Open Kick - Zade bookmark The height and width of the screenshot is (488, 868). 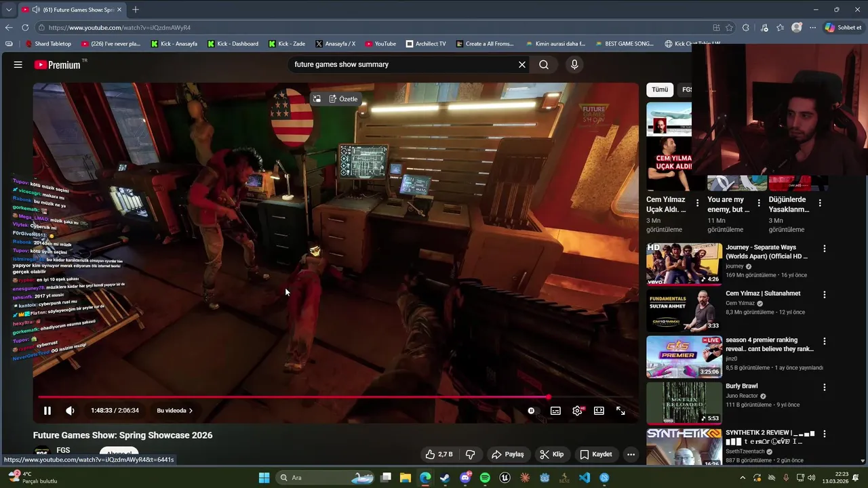coord(287,43)
